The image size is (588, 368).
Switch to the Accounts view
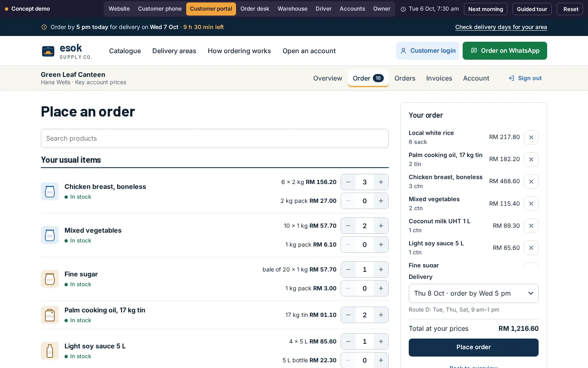(352, 9)
